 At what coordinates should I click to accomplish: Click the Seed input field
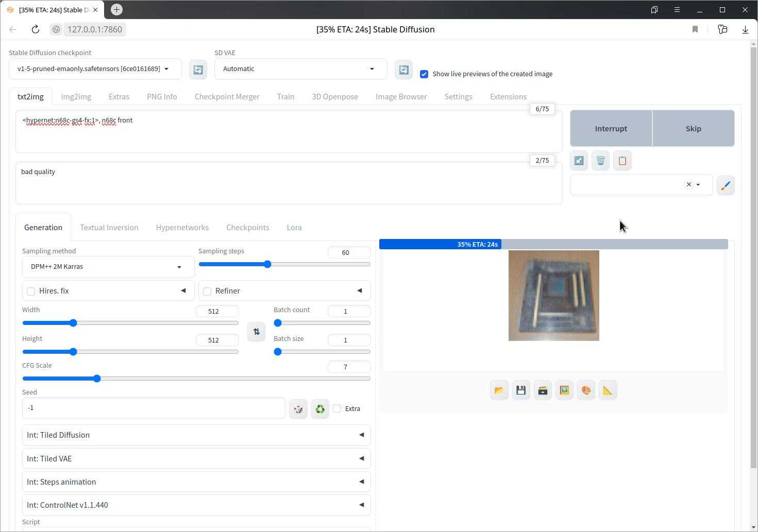pos(153,408)
